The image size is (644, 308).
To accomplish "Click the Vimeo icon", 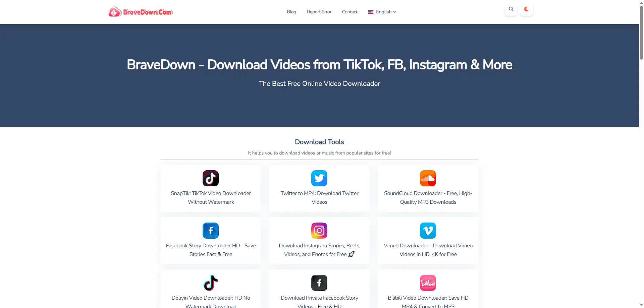I will click(x=428, y=231).
